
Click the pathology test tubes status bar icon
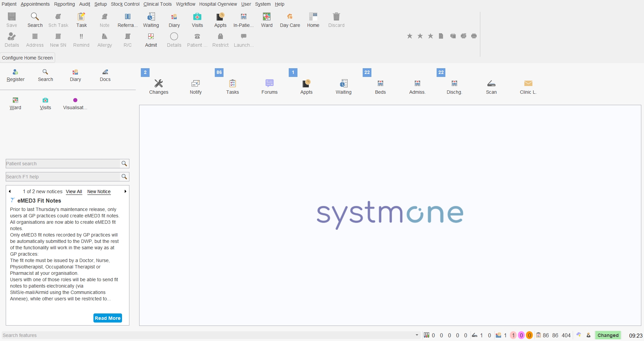click(427, 335)
